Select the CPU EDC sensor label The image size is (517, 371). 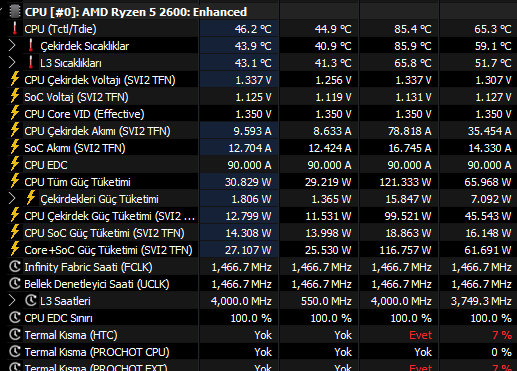(46, 165)
